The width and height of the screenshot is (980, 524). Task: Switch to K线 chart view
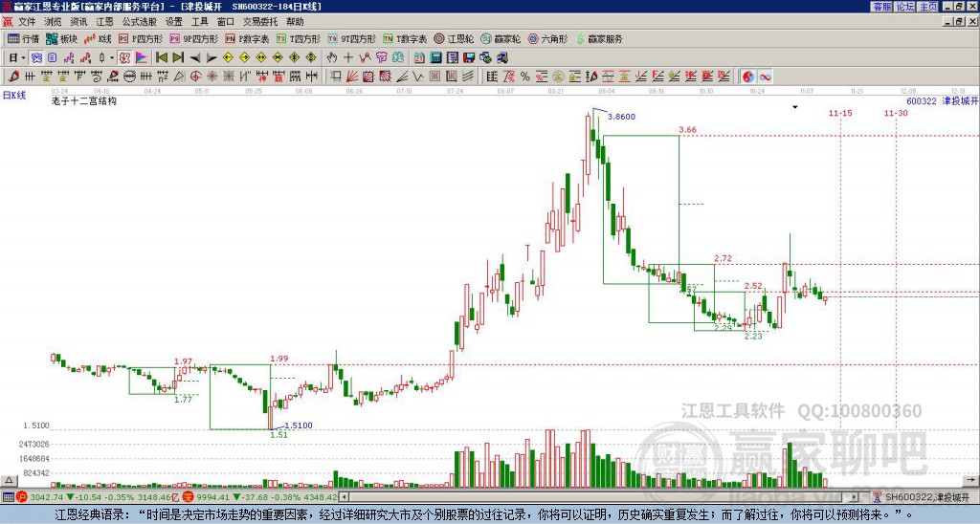(x=99, y=38)
